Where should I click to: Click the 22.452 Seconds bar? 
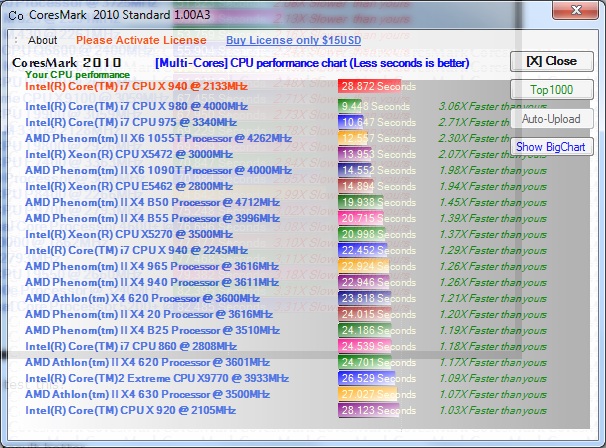pos(363,250)
